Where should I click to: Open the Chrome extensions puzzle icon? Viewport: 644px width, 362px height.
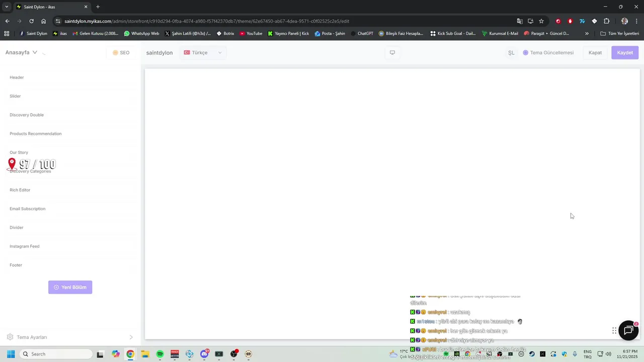(x=606, y=21)
